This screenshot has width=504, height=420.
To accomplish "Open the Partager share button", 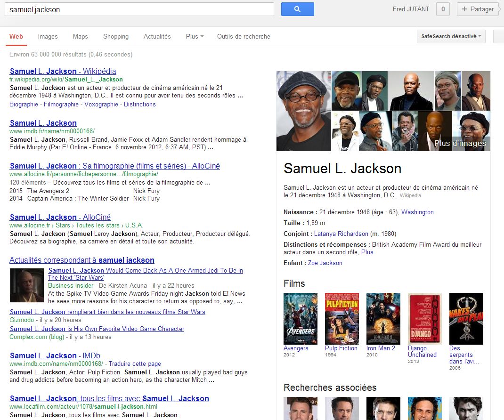I will point(478,9).
